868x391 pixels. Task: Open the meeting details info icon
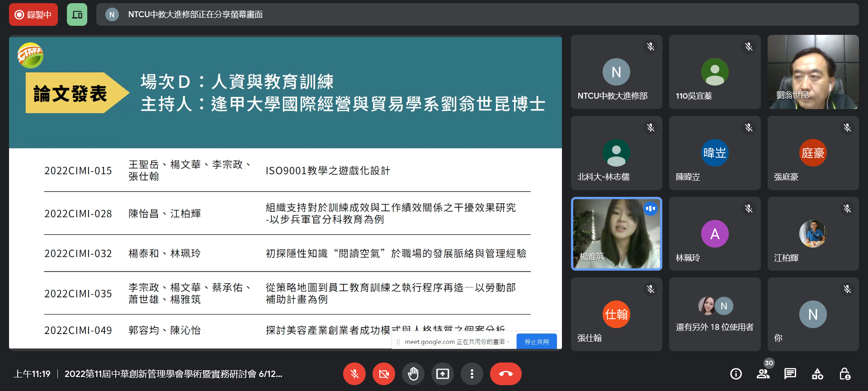[x=736, y=374]
